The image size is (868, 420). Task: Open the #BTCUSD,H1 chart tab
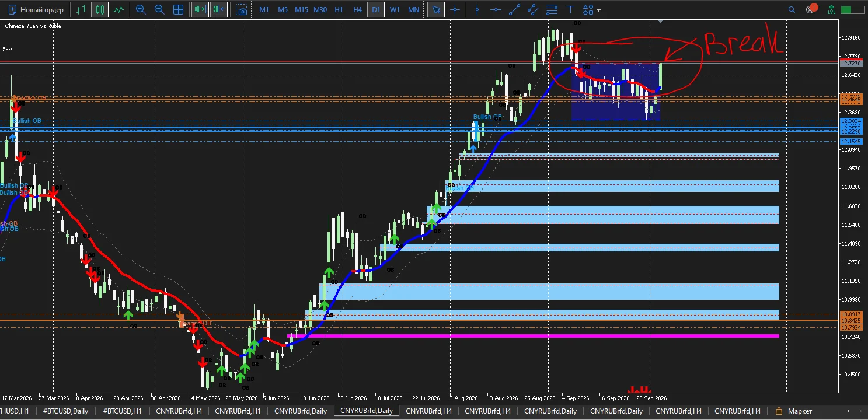point(123,411)
